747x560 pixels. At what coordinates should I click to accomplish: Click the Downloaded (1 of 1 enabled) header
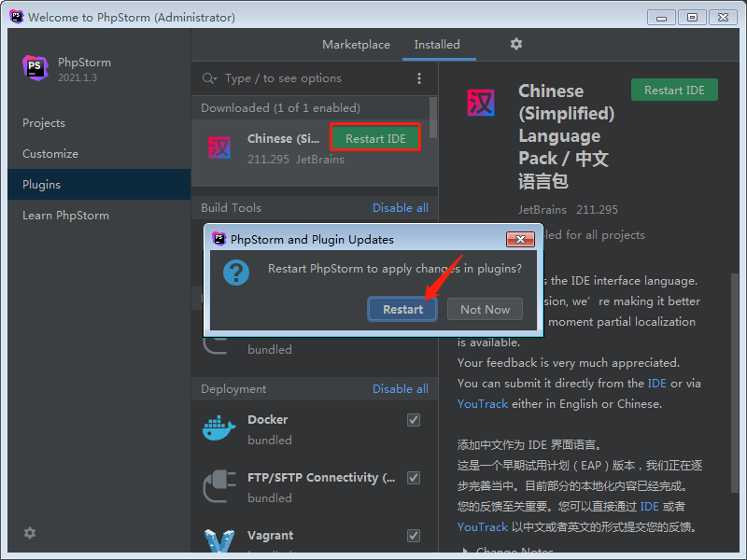point(280,108)
